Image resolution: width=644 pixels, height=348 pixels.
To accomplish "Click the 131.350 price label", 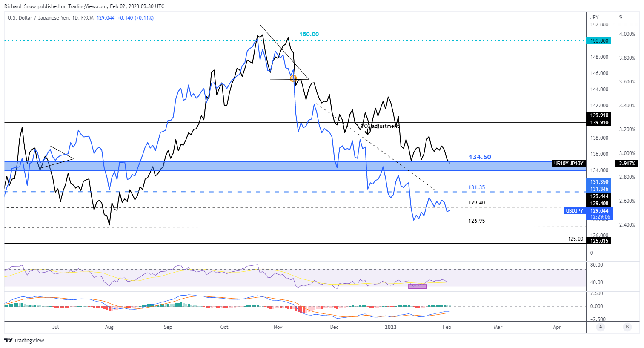I will click(599, 182).
